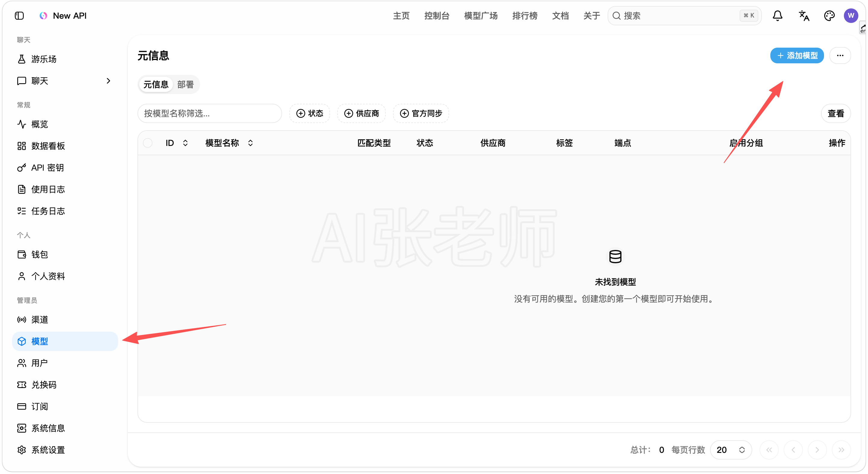This screenshot has width=868, height=474.
Task: Open 订阅 subscriptions page
Action: point(65,406)
